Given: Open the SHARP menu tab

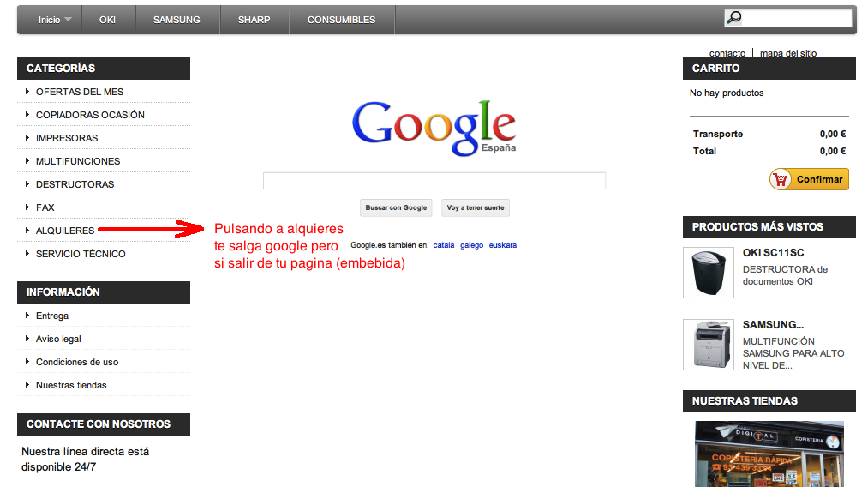Looking at the screenshot, I should tap(254, 20).
